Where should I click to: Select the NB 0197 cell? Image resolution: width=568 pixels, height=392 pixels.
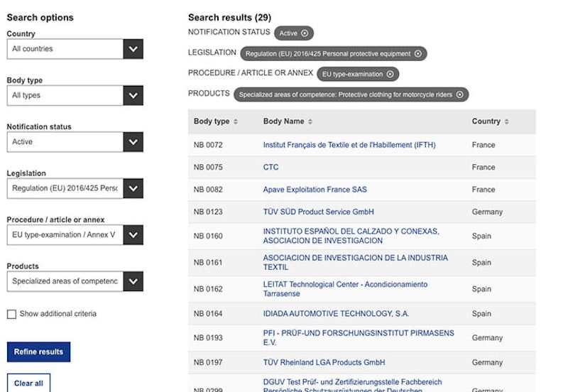(x=208, y=362)
